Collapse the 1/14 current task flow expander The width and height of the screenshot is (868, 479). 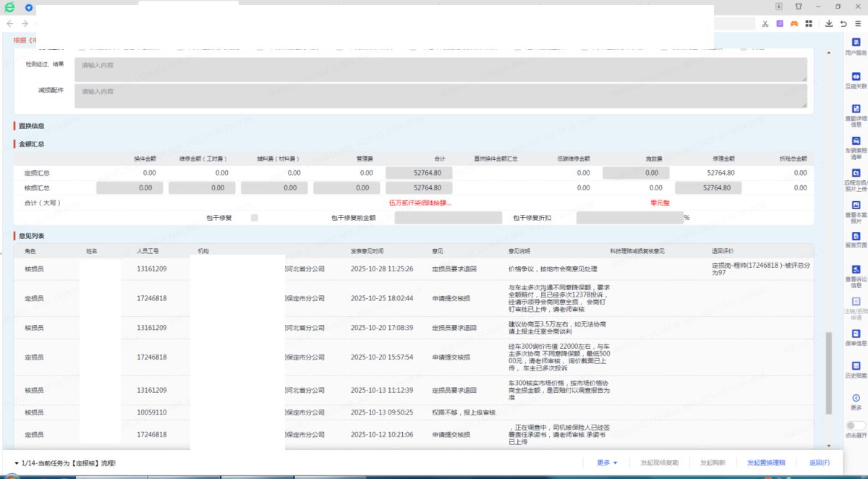pos(17,463)
